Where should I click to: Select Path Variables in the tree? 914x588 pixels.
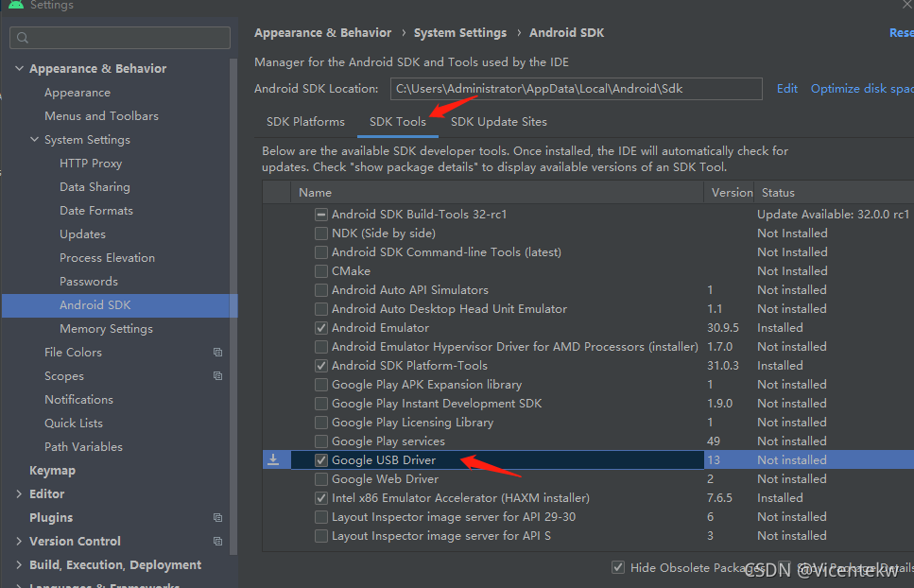click(83, 447)
